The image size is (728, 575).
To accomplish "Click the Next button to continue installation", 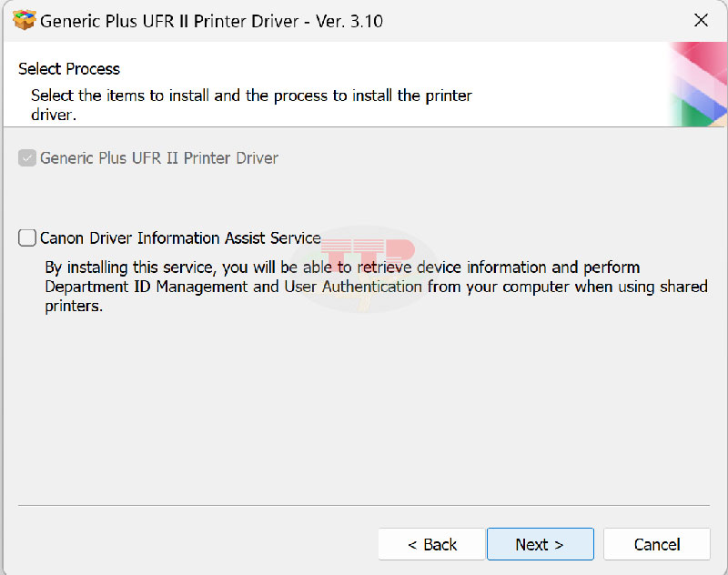I will 540,544.
